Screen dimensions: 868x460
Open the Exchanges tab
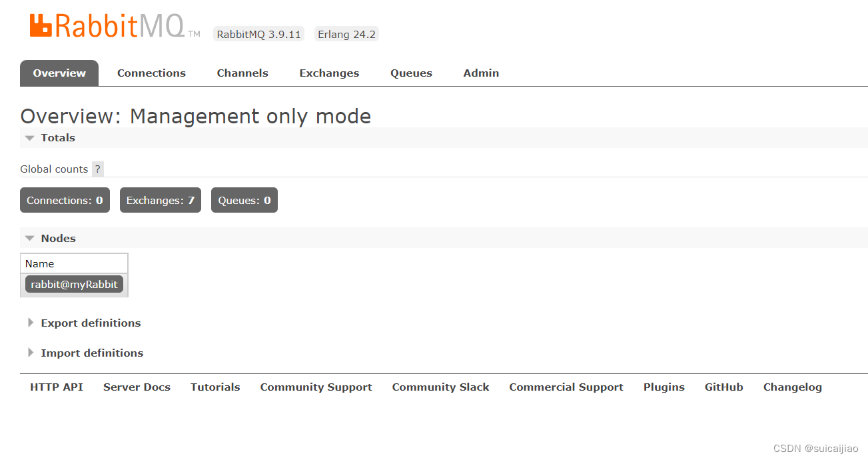click(329, 73)
